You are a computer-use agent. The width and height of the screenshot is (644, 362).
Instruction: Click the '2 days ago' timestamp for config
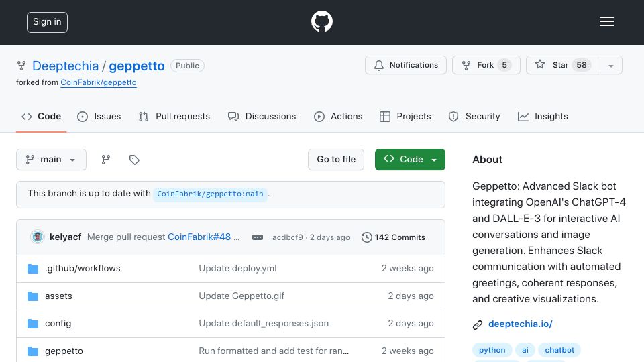[411, 323]
